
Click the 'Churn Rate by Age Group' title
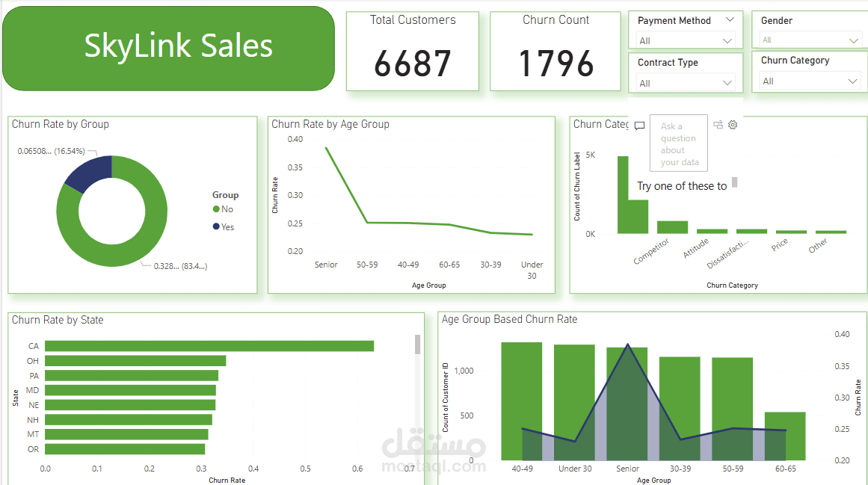click(330, 124)
